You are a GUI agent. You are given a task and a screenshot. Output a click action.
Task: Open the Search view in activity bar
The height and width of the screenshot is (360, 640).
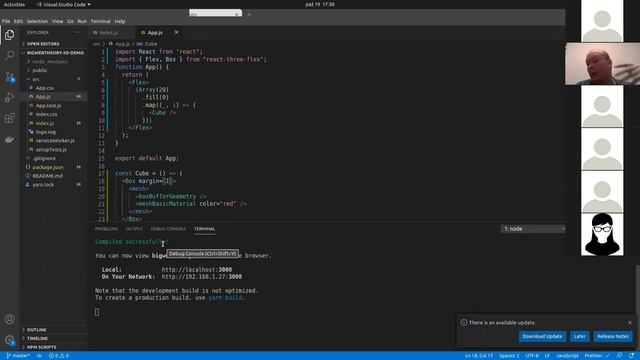[9, 55]
